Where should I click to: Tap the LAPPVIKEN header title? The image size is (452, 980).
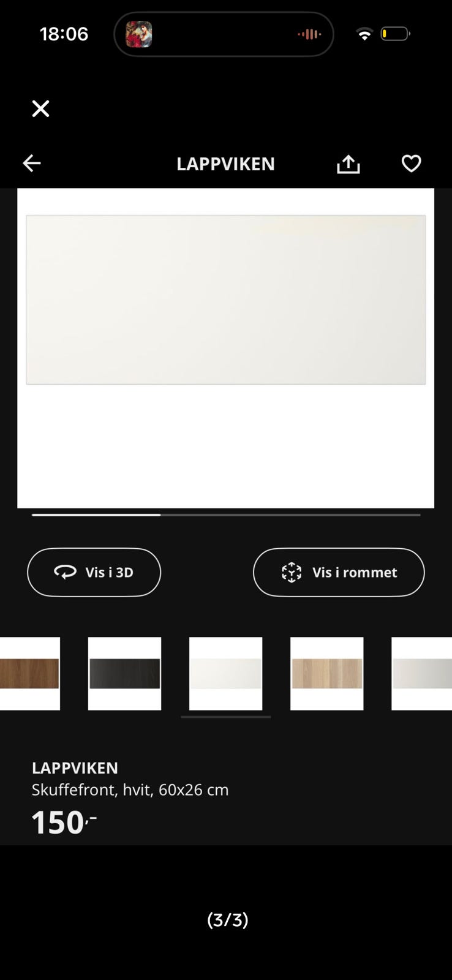coord(225,164)
